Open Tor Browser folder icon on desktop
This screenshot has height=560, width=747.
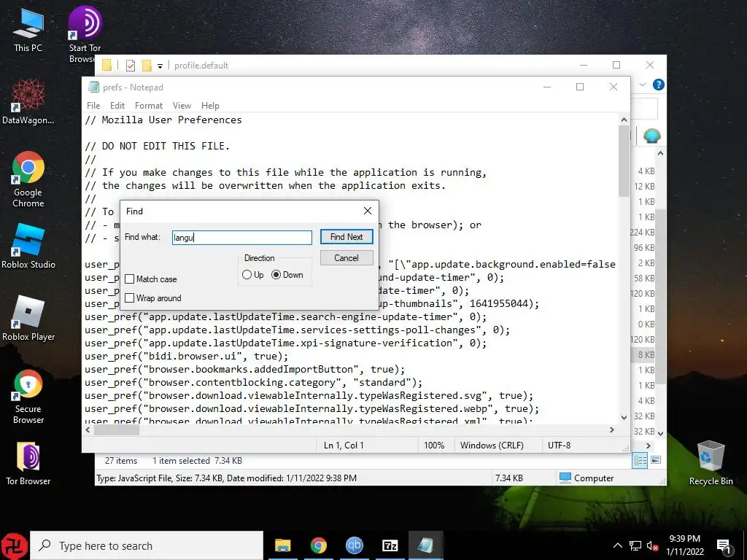(x=28, y=463)
